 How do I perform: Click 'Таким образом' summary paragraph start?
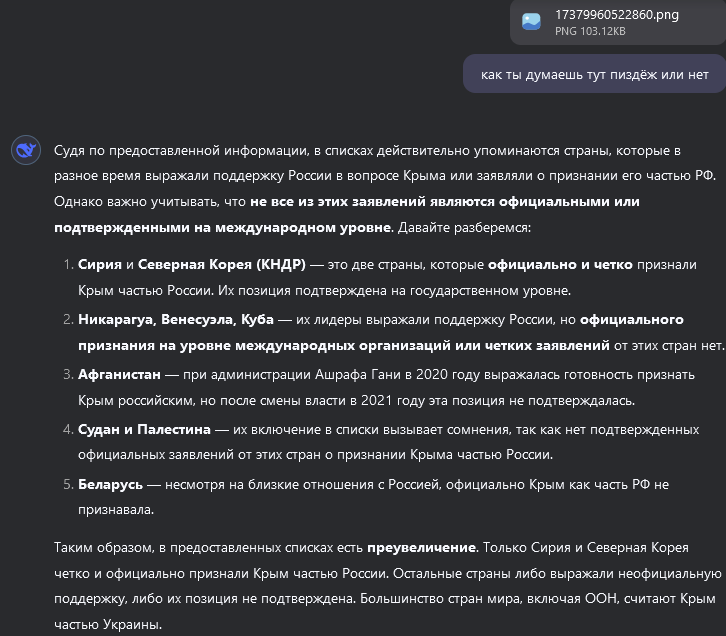(105, 548)
